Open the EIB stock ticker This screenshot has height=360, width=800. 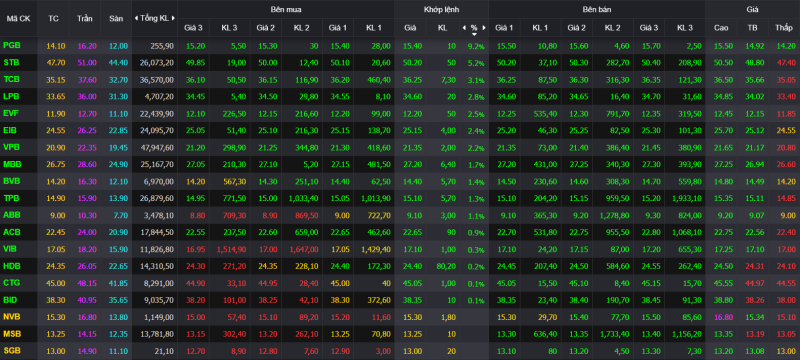tap(10, 131)
